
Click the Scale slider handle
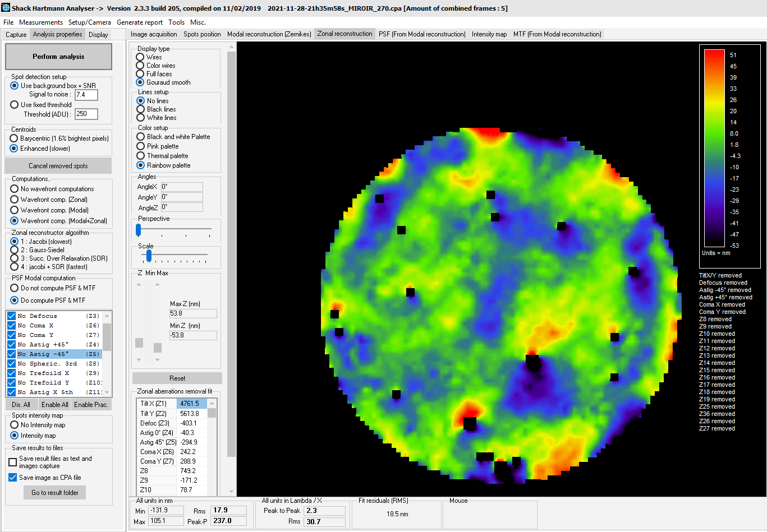pos(149,256)
